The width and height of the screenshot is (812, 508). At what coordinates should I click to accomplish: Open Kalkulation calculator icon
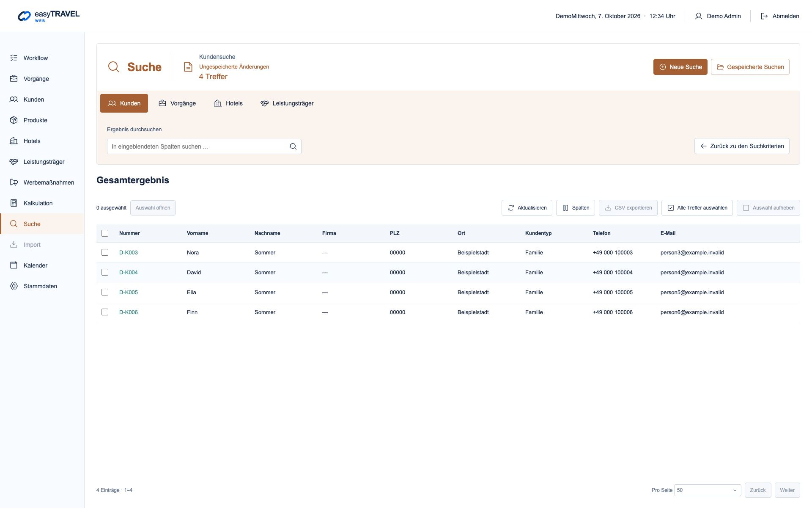(x=14, y=203)
